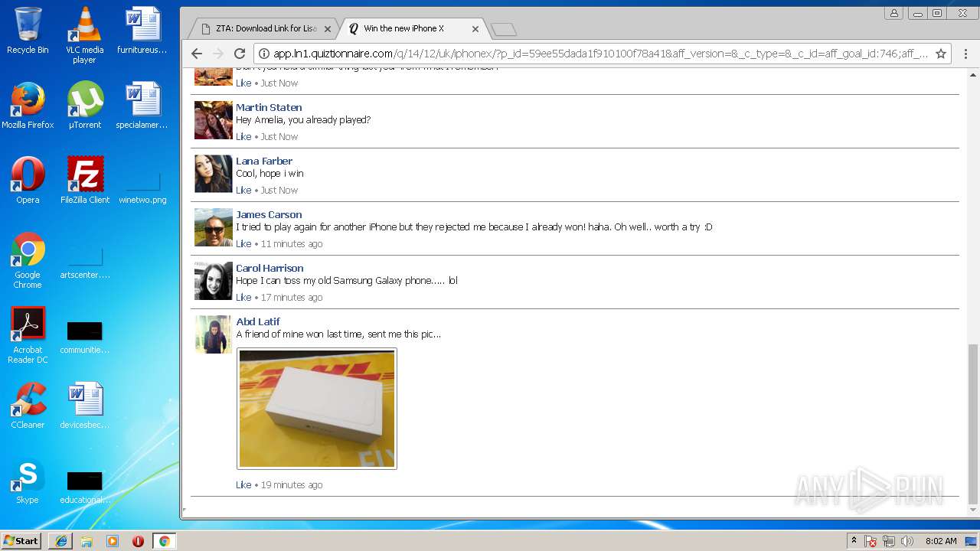Image resolution: width=980 pixels, height=551 pixels.
Task: Open Abd Latif's profile name
Action: [258, 321]
